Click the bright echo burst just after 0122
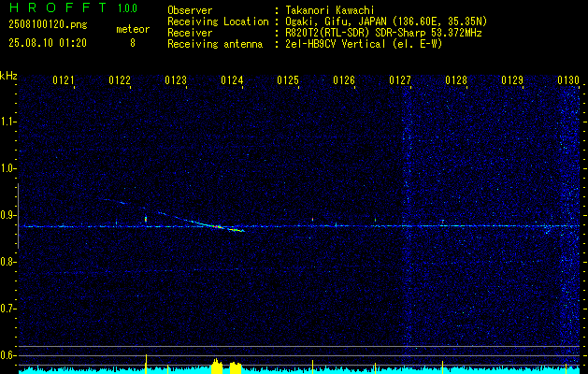Viewport: 588px width, 374px height. pos(146,219)
